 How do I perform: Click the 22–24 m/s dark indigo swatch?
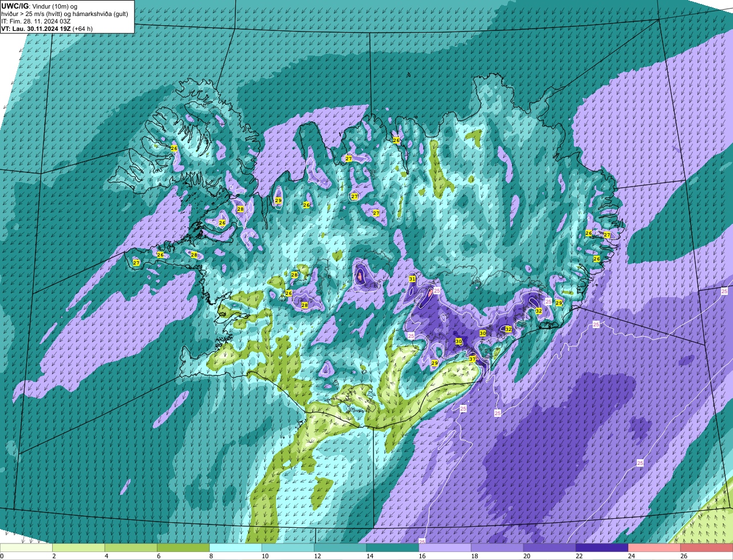(602, 547)
